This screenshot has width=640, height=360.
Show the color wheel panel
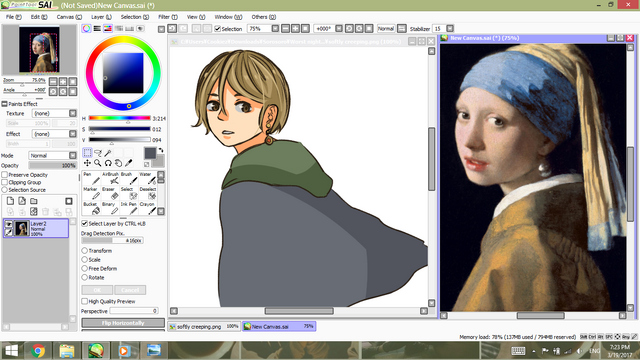(x=86, y=29)
